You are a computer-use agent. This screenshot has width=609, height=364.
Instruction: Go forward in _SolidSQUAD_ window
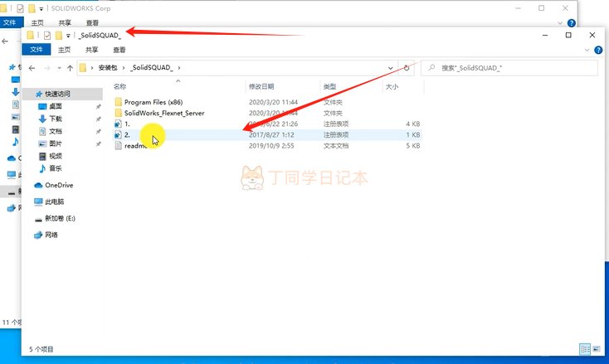click(47, 68)
